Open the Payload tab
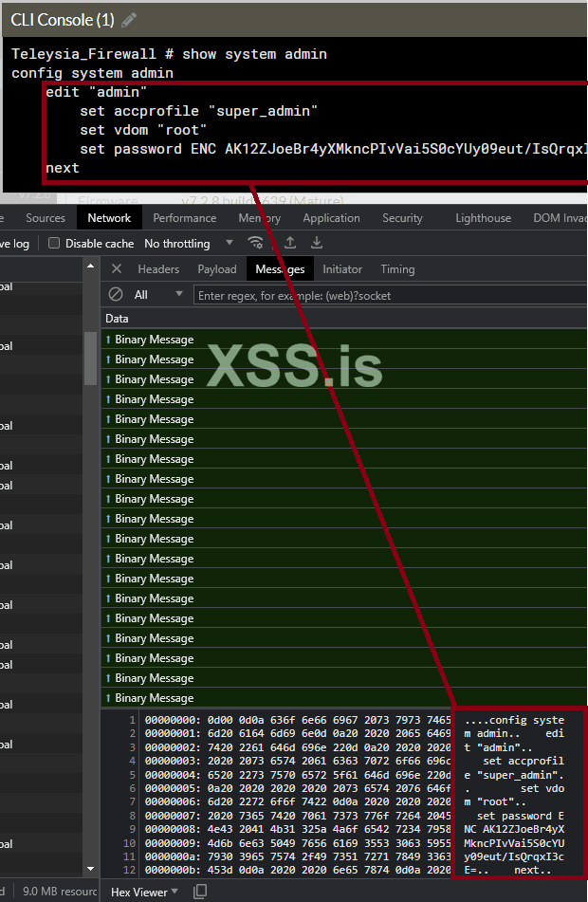This screenshot has height=902, width=588. coord(217,269)
